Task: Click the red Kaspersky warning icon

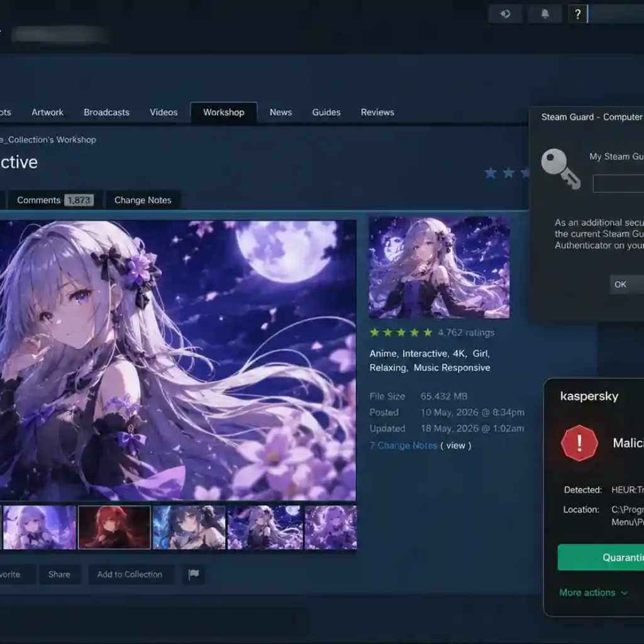Action: tap(579, 443)
